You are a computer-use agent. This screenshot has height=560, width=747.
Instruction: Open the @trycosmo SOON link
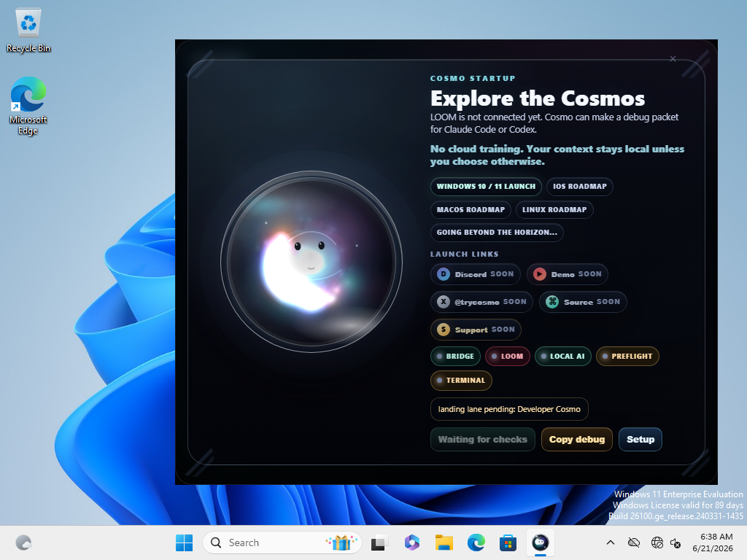(481, 302)
